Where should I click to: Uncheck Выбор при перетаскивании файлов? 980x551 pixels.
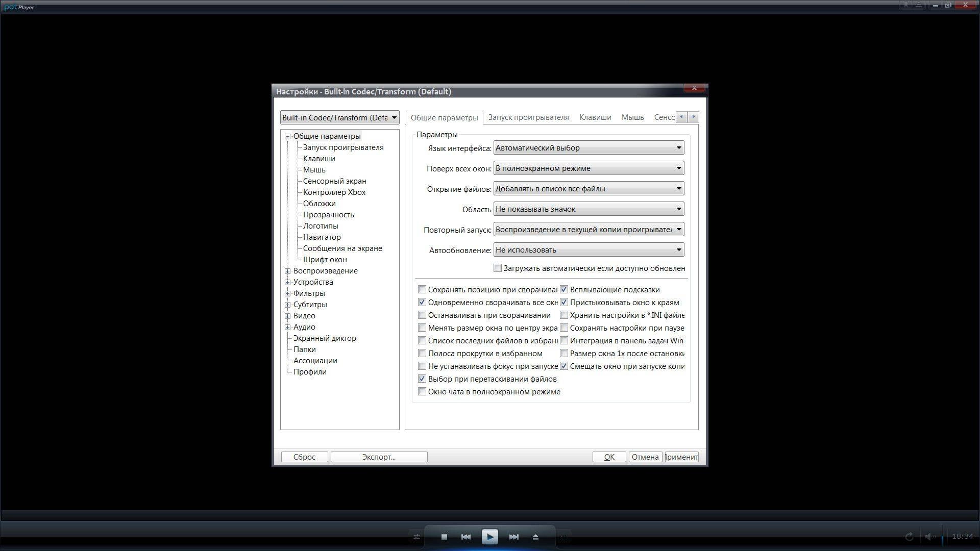point(422,379)
